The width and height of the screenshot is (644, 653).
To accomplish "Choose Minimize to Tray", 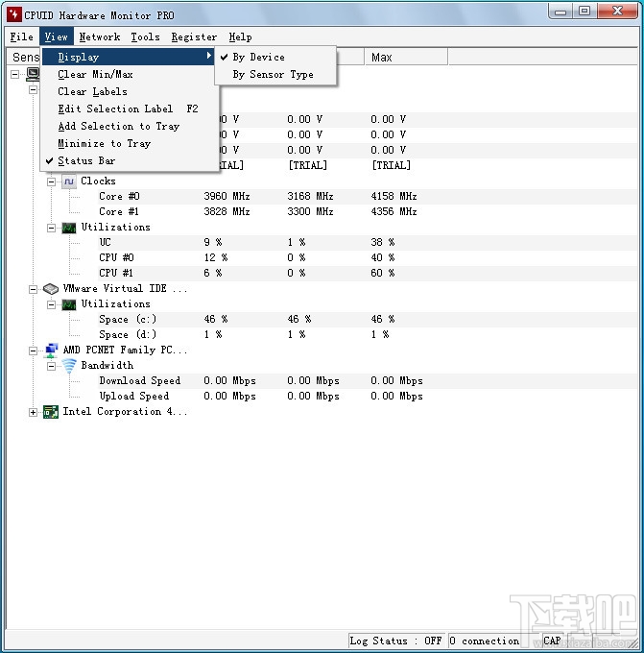I will [x=130, y=144].
